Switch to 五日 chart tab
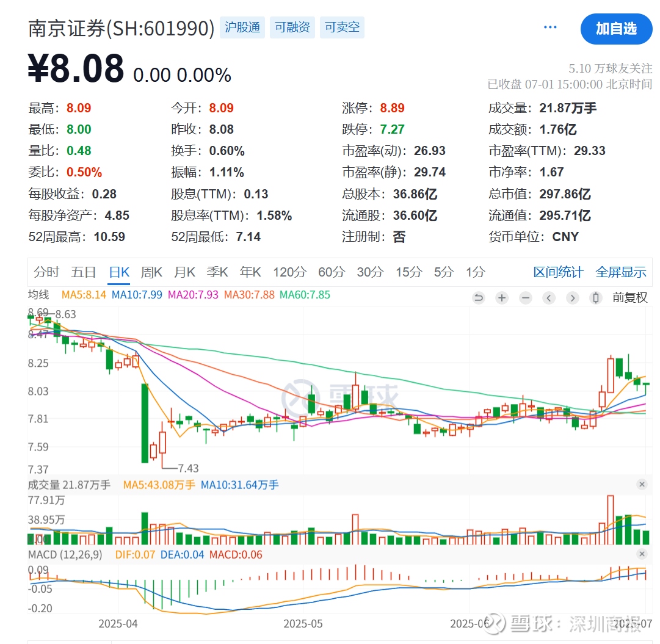660x644 pixels. coord(84,272)
